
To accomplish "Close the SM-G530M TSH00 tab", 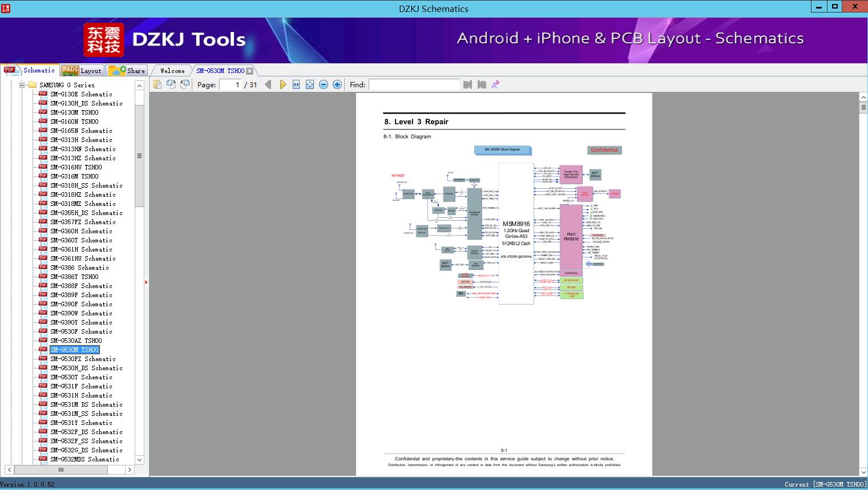I will [x=250, y=71].
